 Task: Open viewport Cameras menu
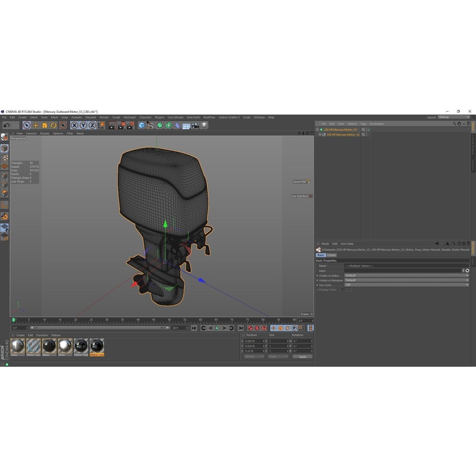(x=31, y=134)
